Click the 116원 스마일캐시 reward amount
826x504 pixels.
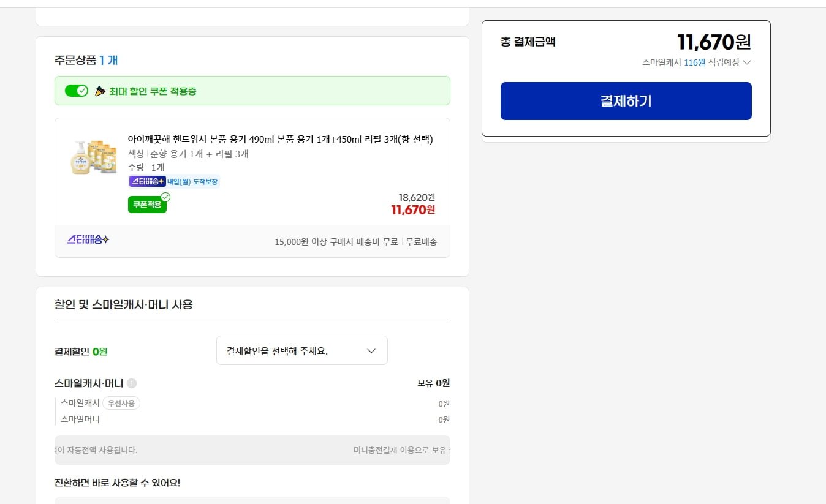[x=694, y=62]
